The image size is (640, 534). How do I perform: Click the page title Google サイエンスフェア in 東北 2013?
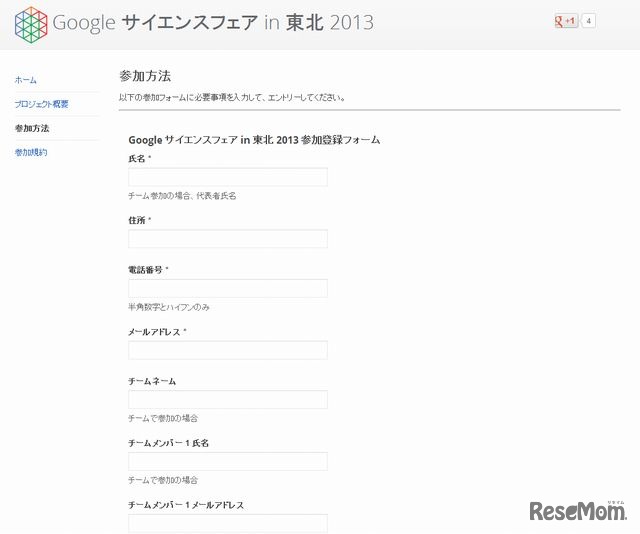[213, 22]
